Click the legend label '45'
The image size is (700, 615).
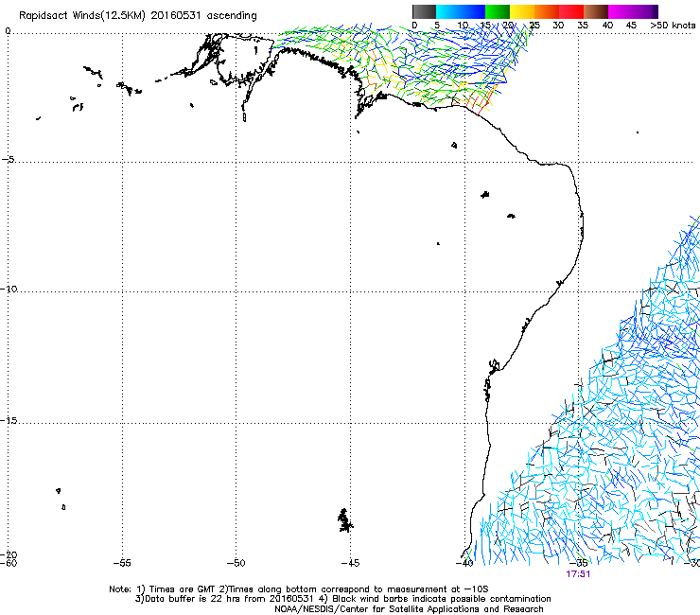[631, 25]
